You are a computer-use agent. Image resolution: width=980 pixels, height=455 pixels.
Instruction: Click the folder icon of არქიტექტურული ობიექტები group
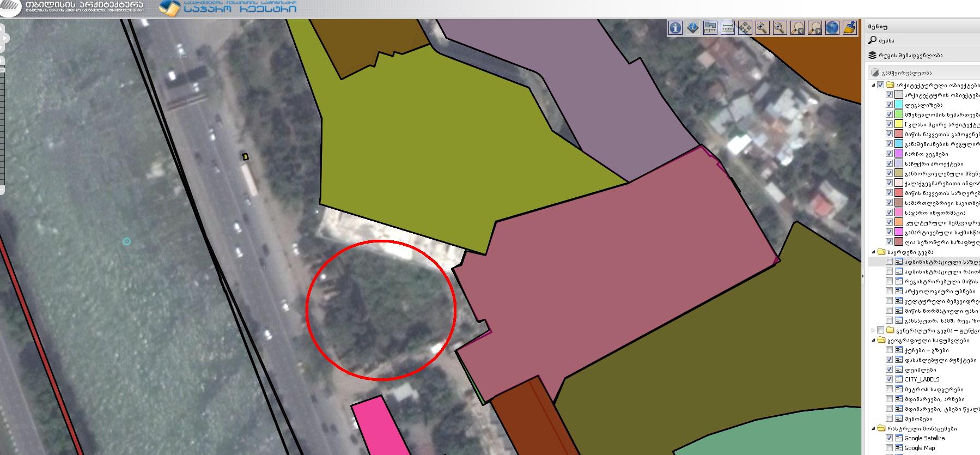click(891, 85)
